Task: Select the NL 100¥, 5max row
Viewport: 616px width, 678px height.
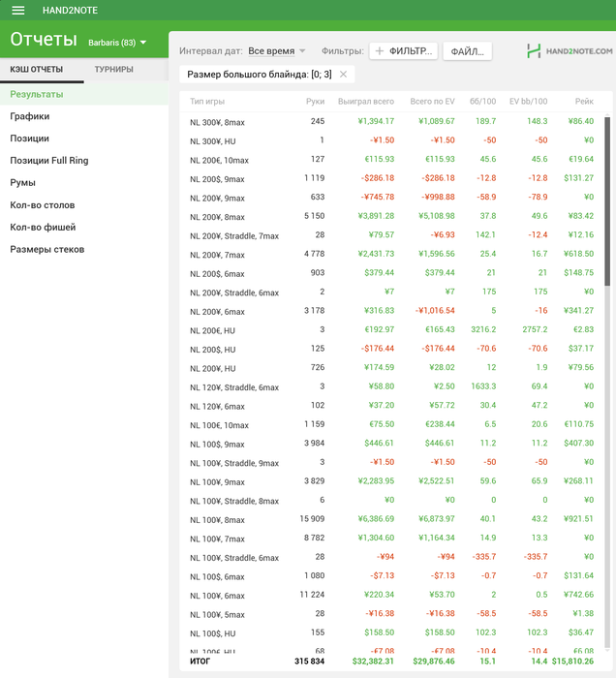Action: (x=391, y=614)
